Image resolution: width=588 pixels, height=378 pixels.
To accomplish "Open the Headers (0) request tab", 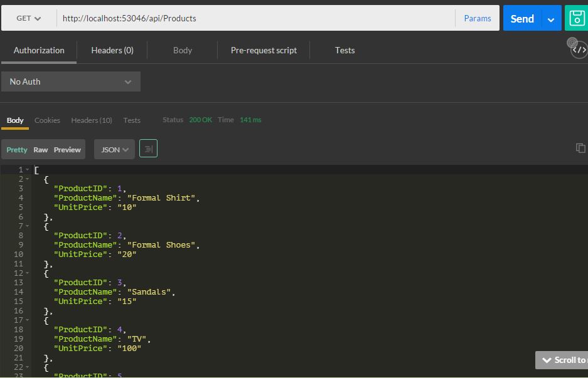I will pyautogui.click(x=112, y=50).
